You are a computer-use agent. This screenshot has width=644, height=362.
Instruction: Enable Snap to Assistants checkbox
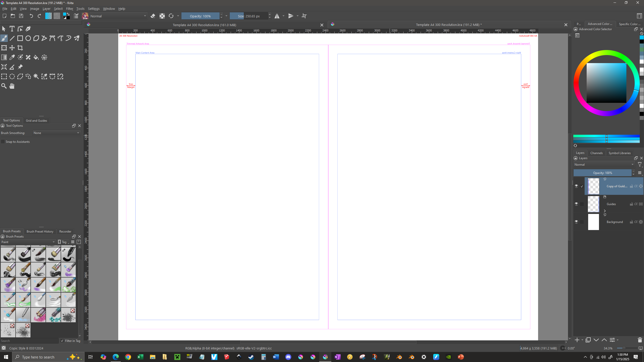(3, 142)
